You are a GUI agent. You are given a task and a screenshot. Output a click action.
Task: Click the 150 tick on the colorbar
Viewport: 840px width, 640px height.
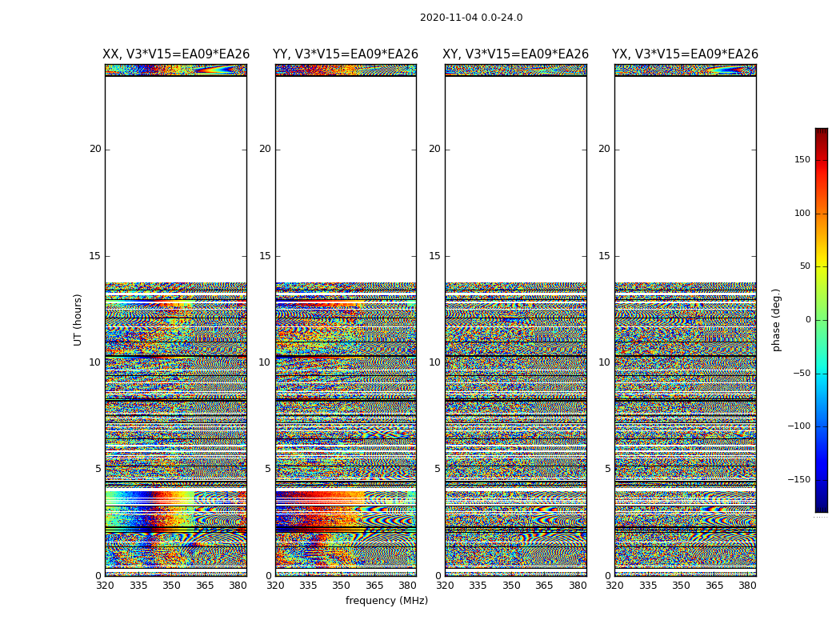pos(802,159)
